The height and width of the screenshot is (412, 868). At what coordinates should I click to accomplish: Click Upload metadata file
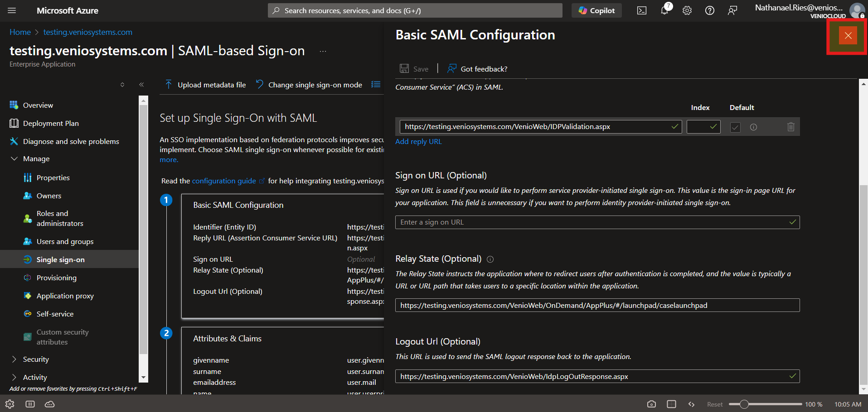pyautogui.click(x=205, y=85)
